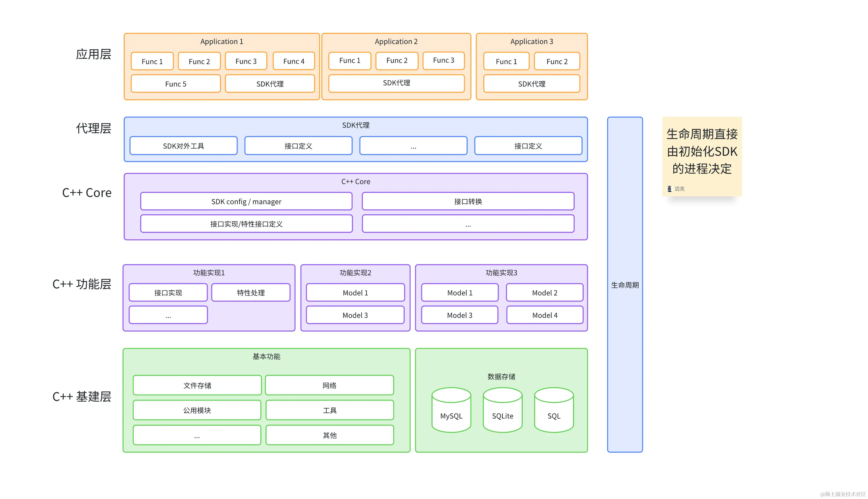Select the SDK对外工具 box
This screenshot has width=868, height=499.
[184, 146]
